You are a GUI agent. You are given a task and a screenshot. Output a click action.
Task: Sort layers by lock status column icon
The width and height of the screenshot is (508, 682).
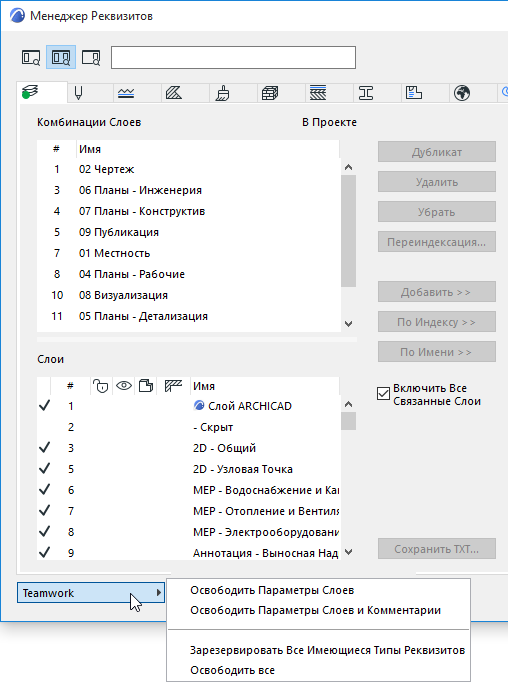(101, 386)
